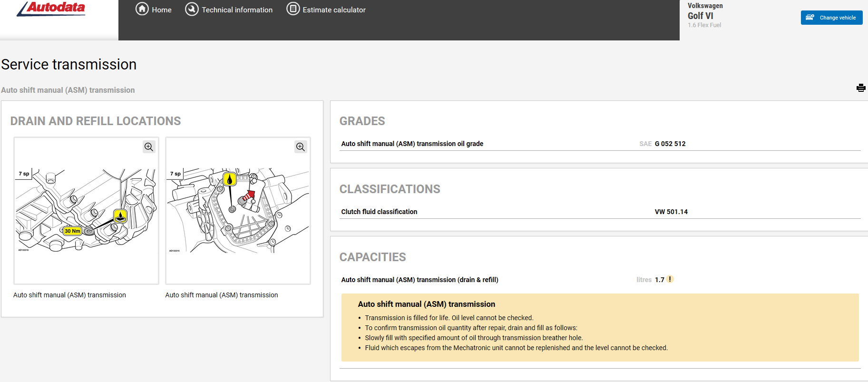Open Estimate calculator icon
The image size is (868, 382).
coord(293,9)
